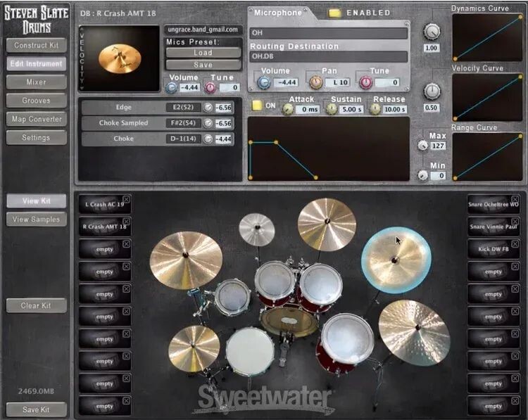The width and height of the screenshot is (528, 420).
Task: Remove Kick DW FB from slot
Action: (515, 243)
